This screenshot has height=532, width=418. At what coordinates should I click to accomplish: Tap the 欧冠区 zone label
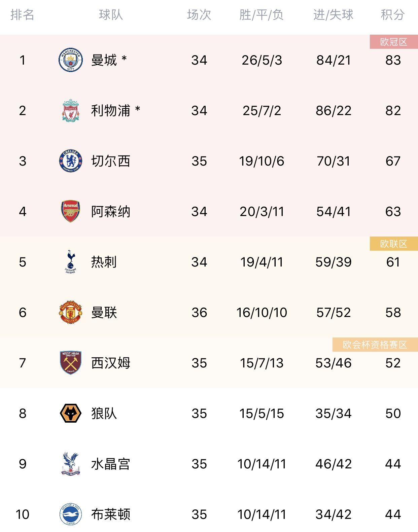[394, 42]
